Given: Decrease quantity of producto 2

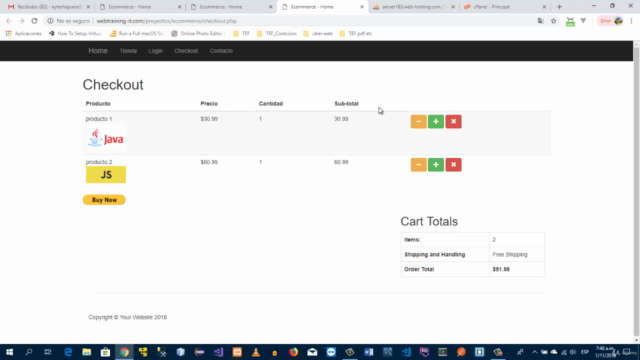Looking at the screenshot, I should [x=418, y=165].
